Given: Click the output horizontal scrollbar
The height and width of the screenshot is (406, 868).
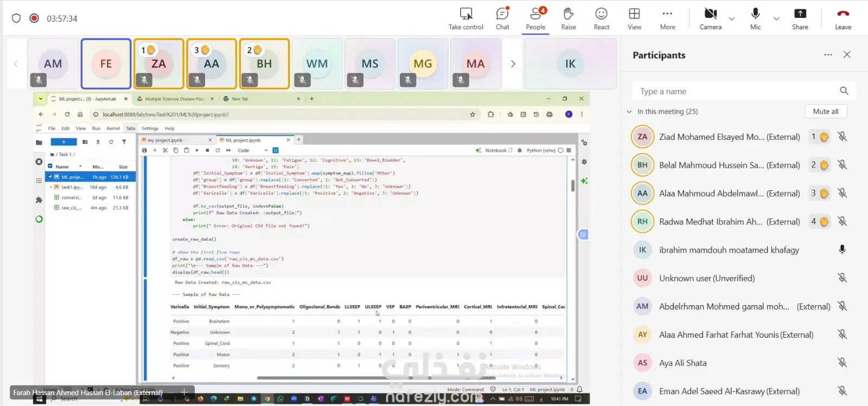Looking at the screenshot, I should (375, 378).
